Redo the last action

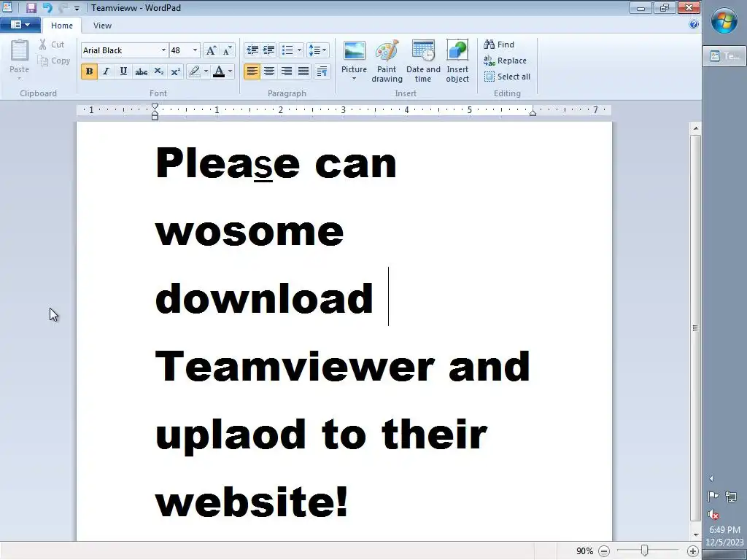pos(63,7)
